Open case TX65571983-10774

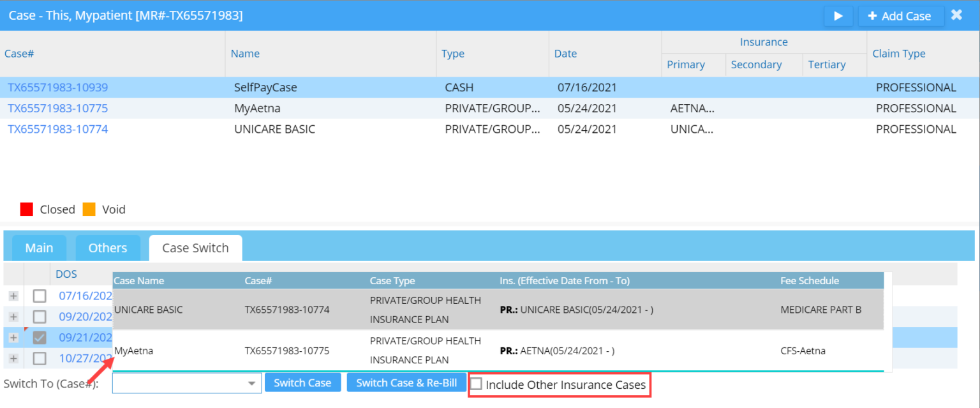58,129
